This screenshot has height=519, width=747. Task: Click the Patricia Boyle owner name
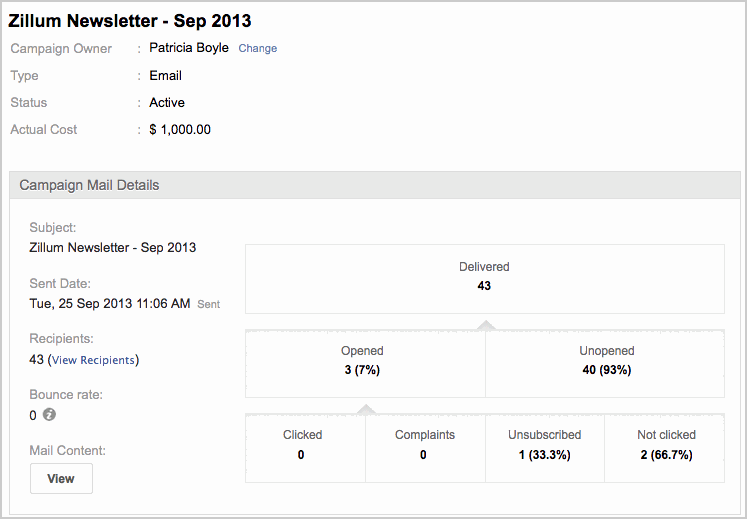point(189,48)
